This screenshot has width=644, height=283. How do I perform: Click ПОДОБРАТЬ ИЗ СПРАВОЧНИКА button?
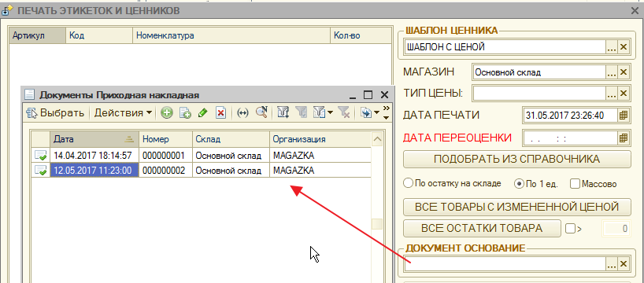coord(517,159)
